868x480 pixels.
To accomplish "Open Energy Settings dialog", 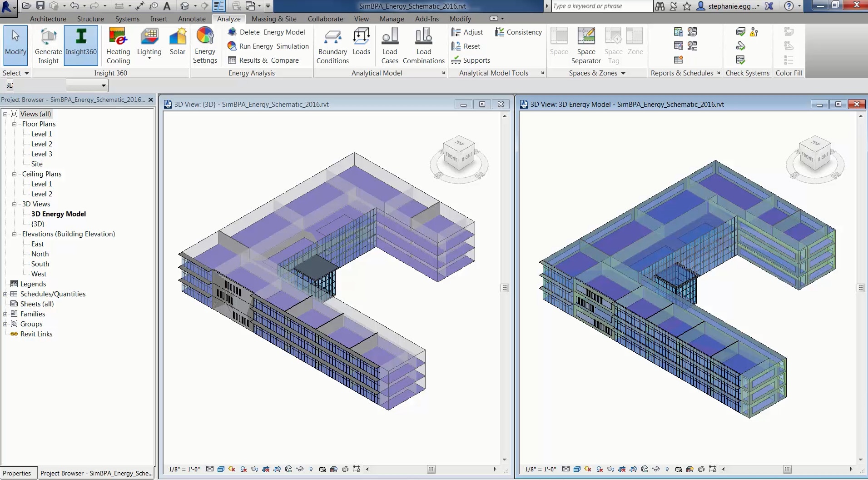I will click(x=205, y=46).
